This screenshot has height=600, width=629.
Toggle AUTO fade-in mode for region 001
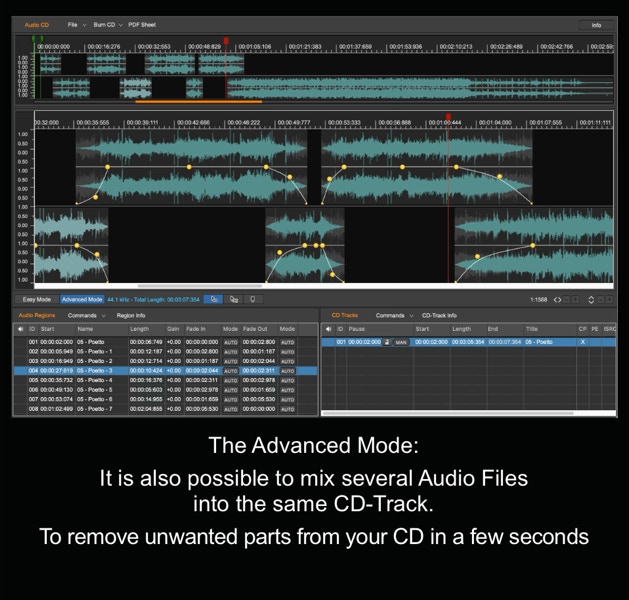230,342
